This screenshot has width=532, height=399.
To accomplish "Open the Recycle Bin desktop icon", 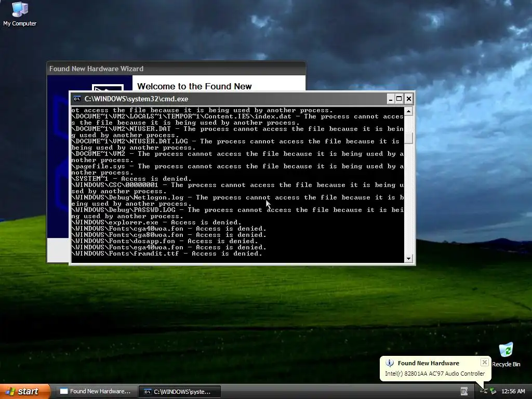I will (x=506, y=355).
